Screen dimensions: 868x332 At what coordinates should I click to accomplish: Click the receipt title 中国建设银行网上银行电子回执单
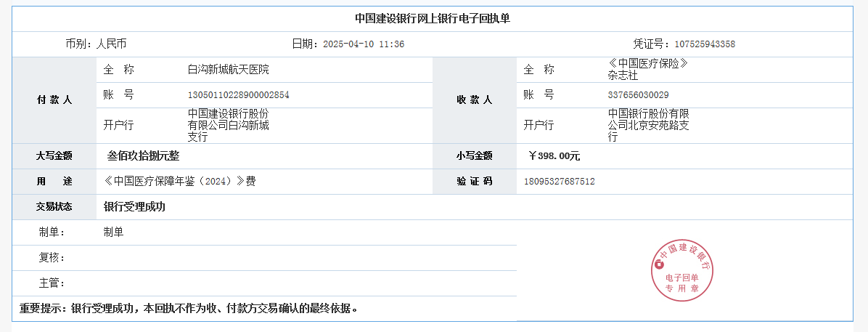tap(433, 19)
